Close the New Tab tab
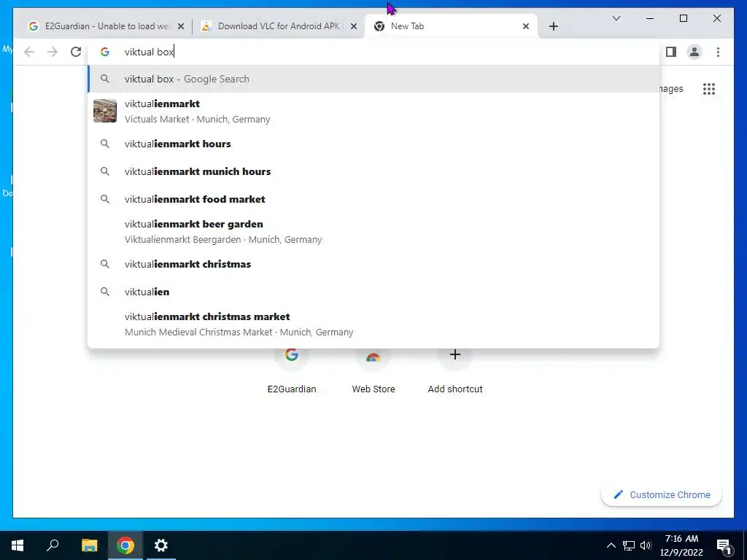The height and width of the screenshot is (560, 747). pyautogui.click(x=526, y=27)
